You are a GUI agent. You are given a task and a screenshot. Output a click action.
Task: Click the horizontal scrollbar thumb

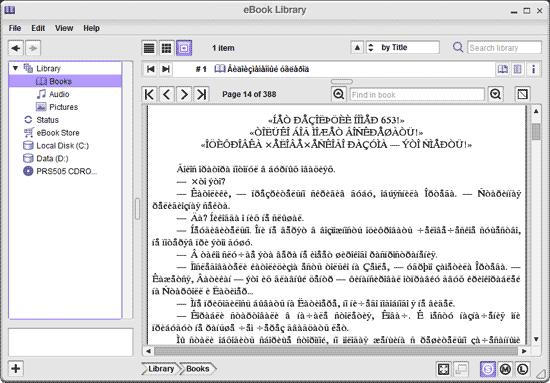click(x=336, y=351)
